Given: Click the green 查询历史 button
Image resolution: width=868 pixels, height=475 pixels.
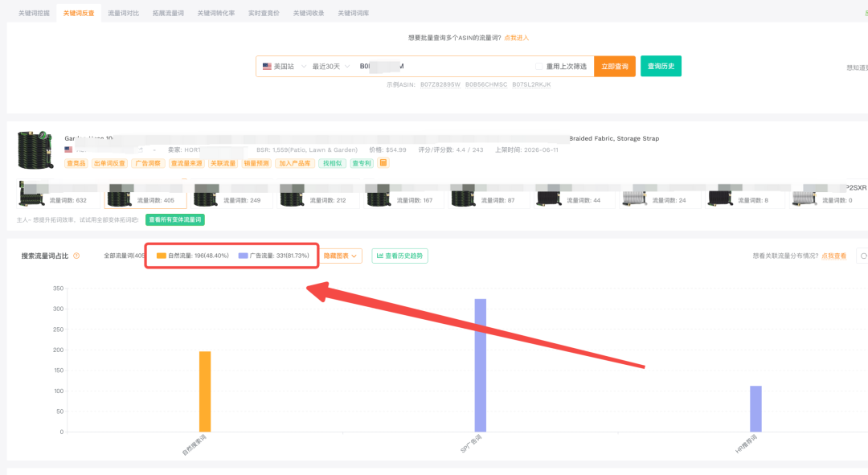Looking at the screenshot, I should coord(661,67).
